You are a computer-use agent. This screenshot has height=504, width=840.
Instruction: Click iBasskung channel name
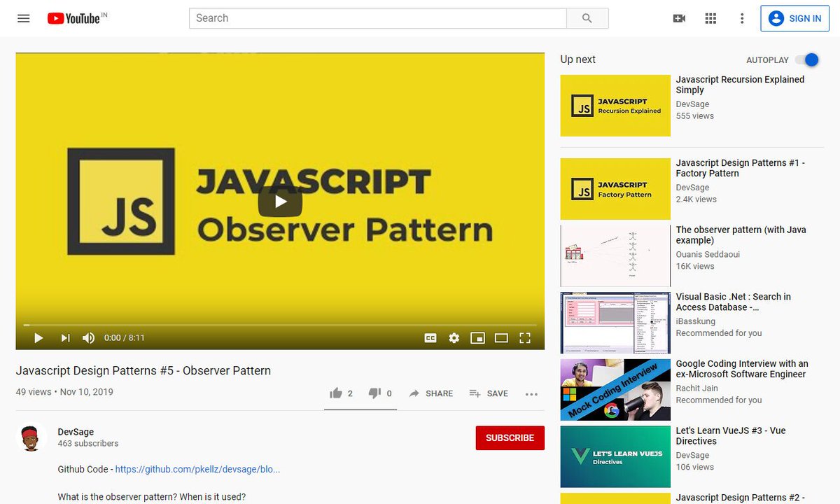(695, 321)
